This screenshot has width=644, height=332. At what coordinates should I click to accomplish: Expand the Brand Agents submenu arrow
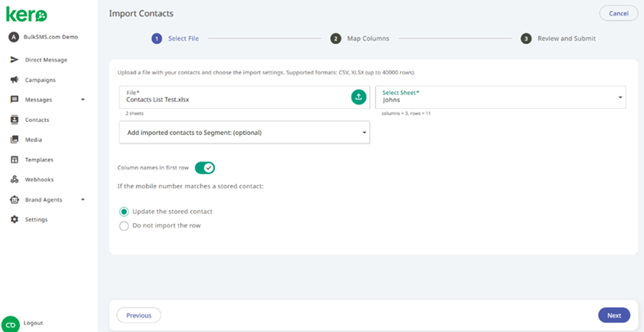click(83, 200)
